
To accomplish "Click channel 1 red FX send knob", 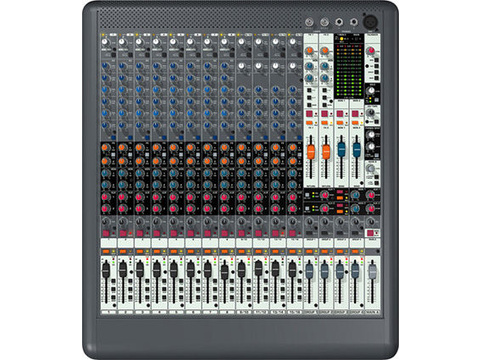I will pos(105,197).
